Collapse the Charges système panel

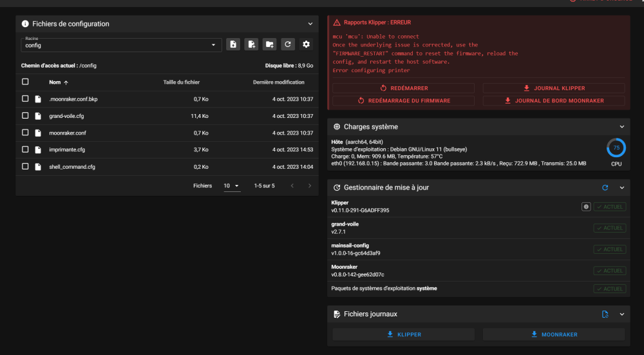[622, 127]
